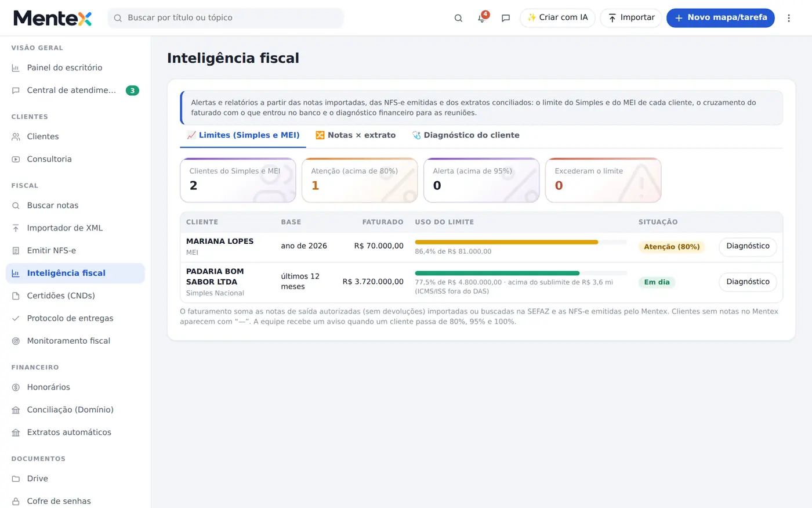Open Importador de XML
The image size is (812, 508).
pos(75,228)
